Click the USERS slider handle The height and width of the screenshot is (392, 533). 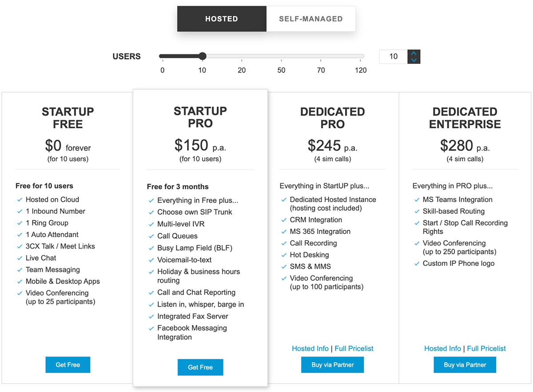point(202,56)
